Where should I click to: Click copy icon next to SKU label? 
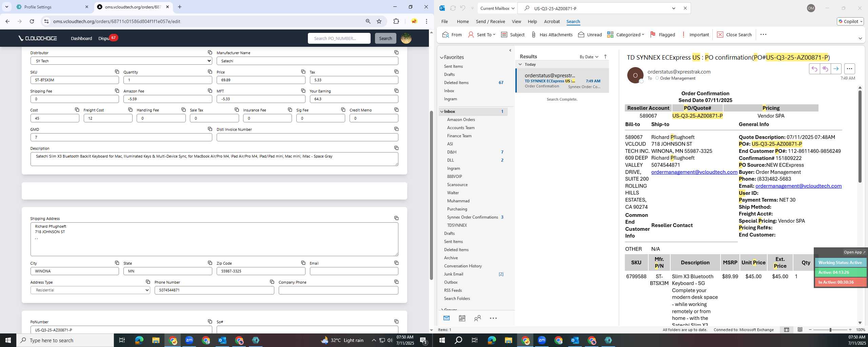pyautogui.click(x=117, y=72)
